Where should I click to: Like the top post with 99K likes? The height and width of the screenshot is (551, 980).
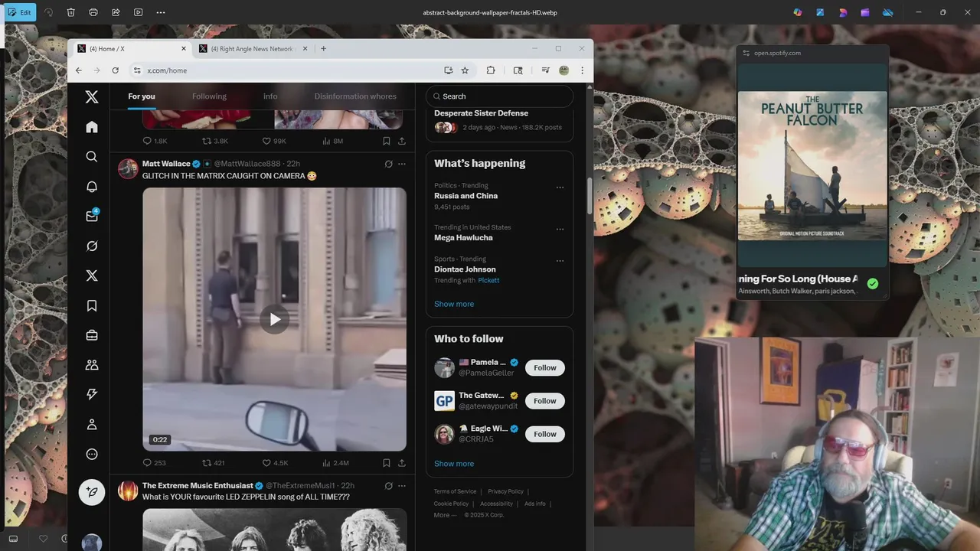(x=274, y=142)
